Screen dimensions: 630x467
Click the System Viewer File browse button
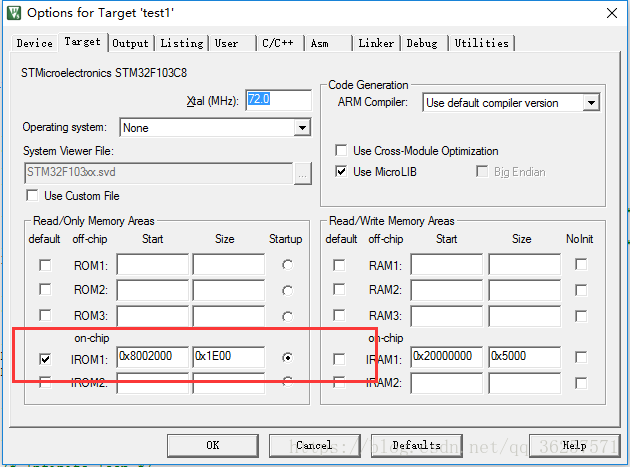[x=303, y=174]
